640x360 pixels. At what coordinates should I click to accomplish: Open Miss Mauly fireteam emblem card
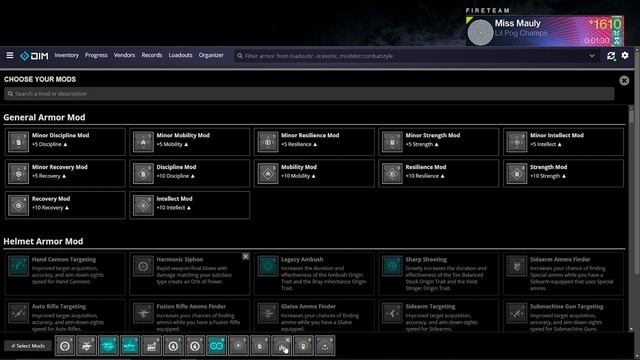pyautogui.click(x=545, y=31)
